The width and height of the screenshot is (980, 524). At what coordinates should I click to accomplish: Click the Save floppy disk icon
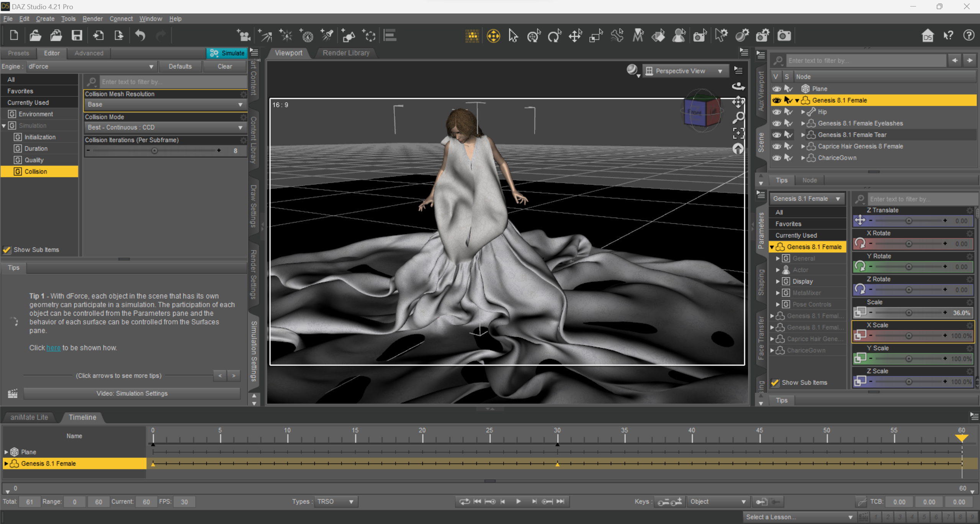[x=77, y=36]
